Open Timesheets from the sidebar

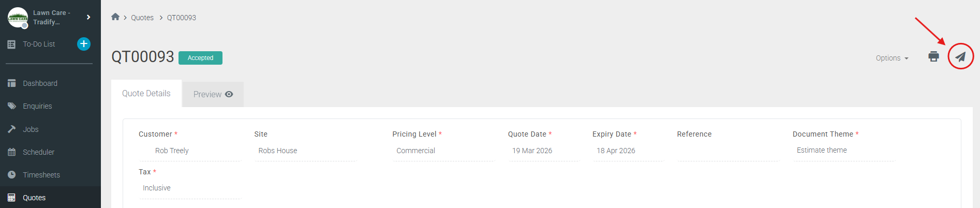pos(41,175)
